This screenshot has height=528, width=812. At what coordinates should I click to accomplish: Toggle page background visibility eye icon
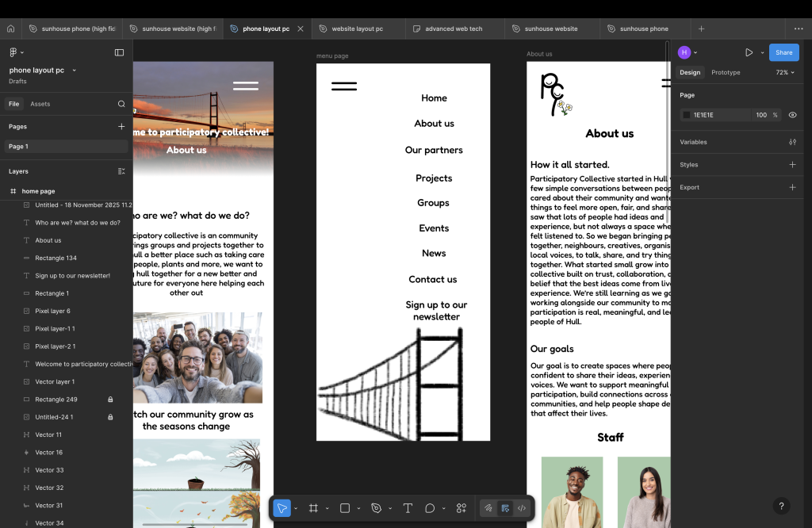pyautogui.click(x=792, y=115)
